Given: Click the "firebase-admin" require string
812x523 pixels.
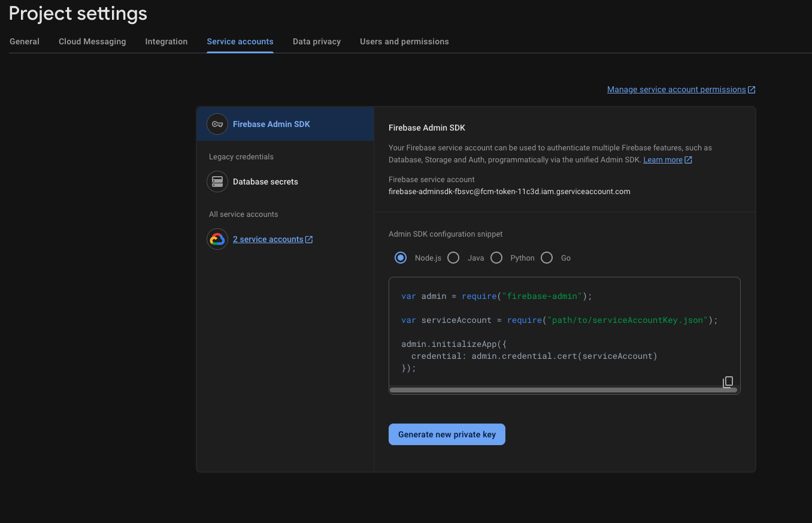Looking at the screenshot, I should click(x=542, y=296).
